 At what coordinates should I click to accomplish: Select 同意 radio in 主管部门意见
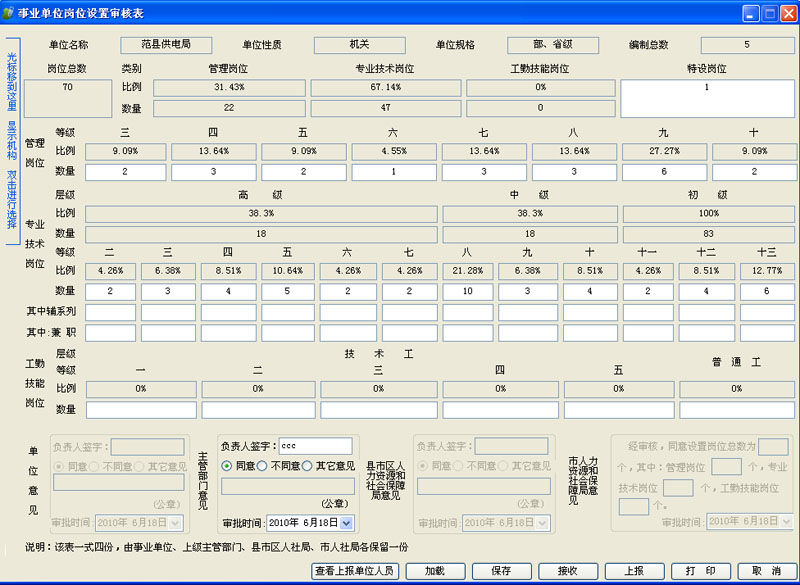point(227,466)
